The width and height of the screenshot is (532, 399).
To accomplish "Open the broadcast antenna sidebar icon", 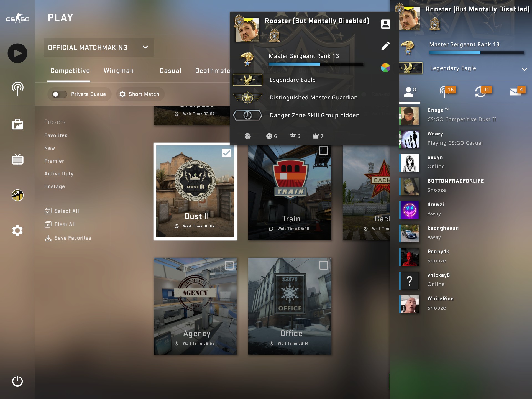I will pos(17,89).
